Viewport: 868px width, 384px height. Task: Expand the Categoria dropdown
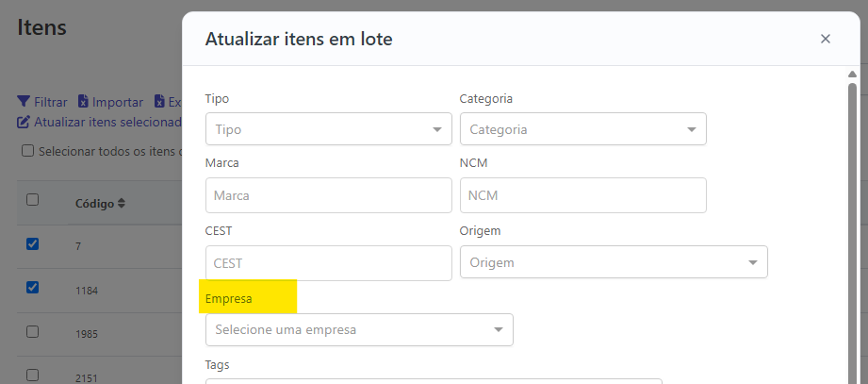point(583,129)
